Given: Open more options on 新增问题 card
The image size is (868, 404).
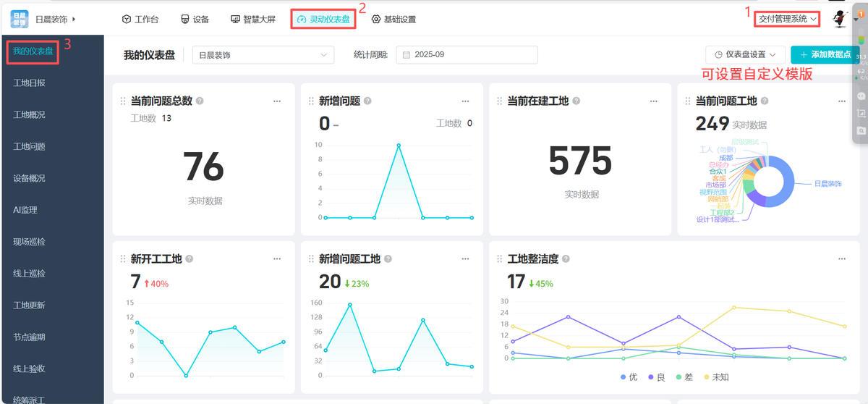Looking at the screenshot, I should [x=466, y=101].
